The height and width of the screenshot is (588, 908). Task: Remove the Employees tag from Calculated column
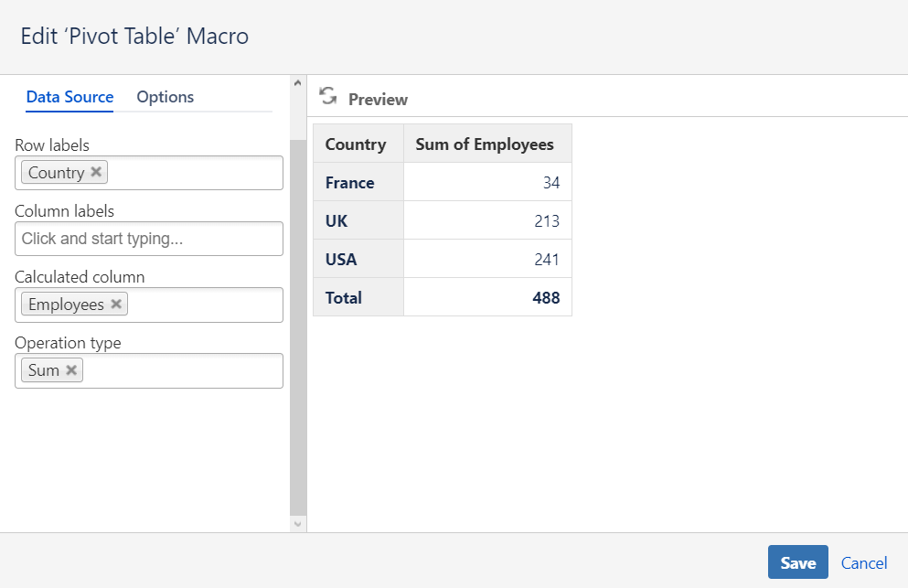tap(116, 305)
